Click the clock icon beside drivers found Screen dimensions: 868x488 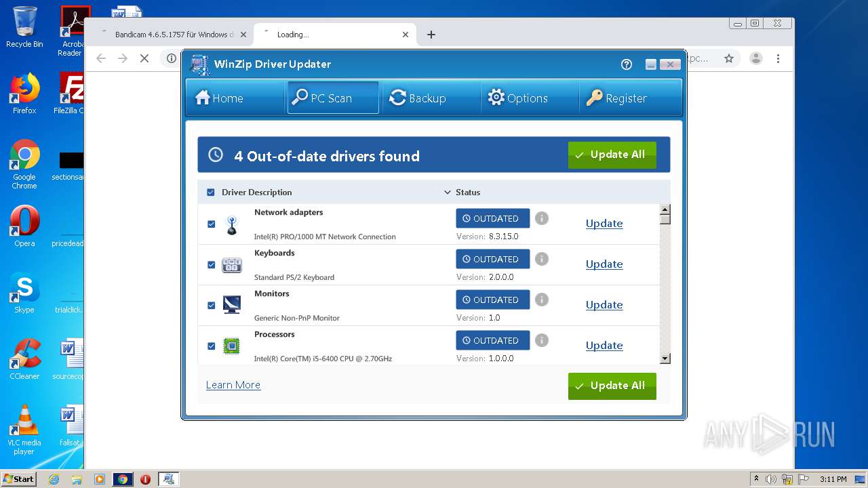(x=216, y=155)
